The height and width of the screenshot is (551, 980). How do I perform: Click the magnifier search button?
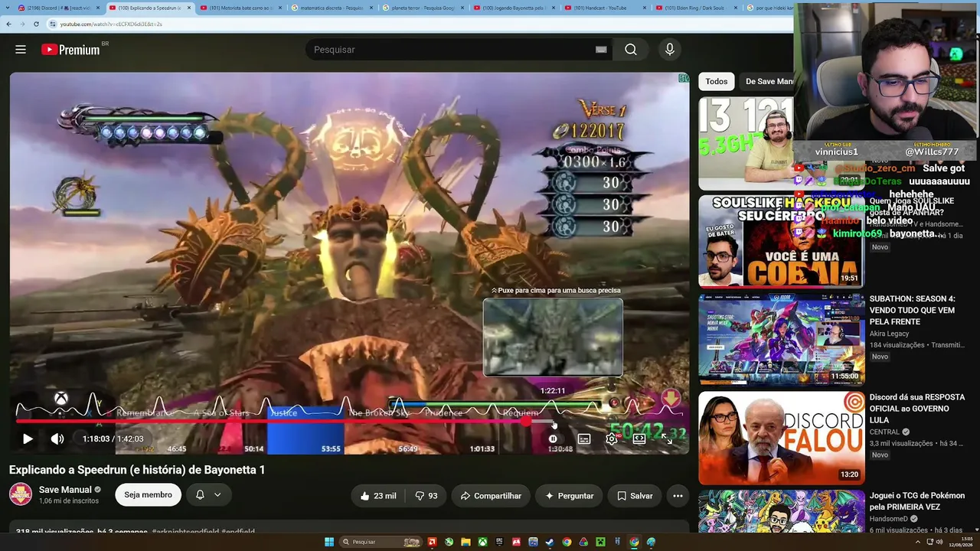(x=631, y=50)
